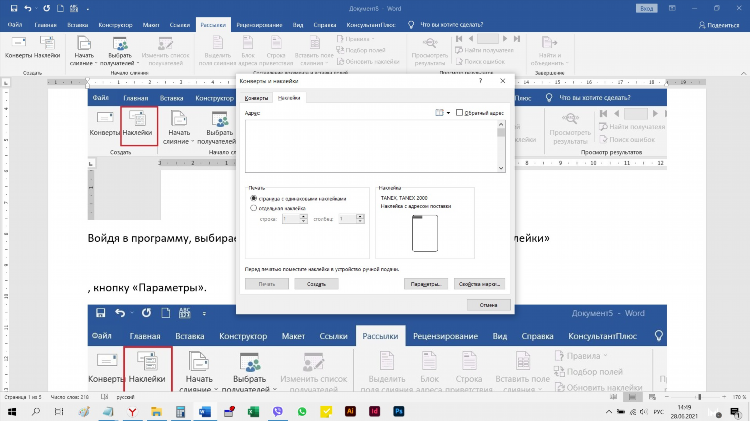Go to next record in ribbon navigation
Viewport: 750px width, 421px height.
click(505, 39)
